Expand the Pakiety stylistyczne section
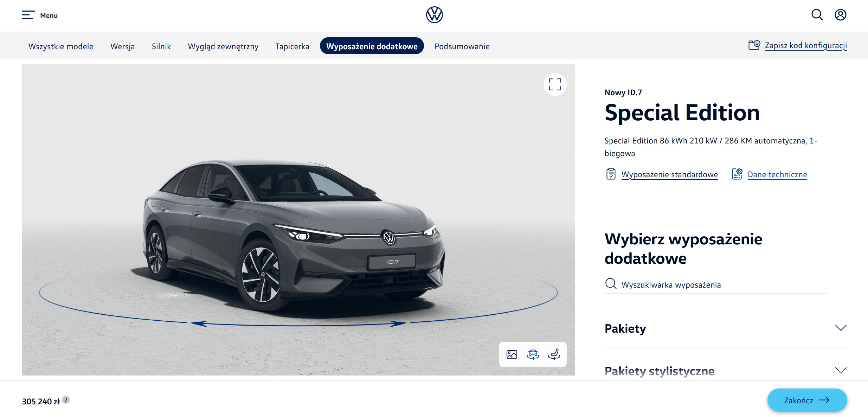 726,371
